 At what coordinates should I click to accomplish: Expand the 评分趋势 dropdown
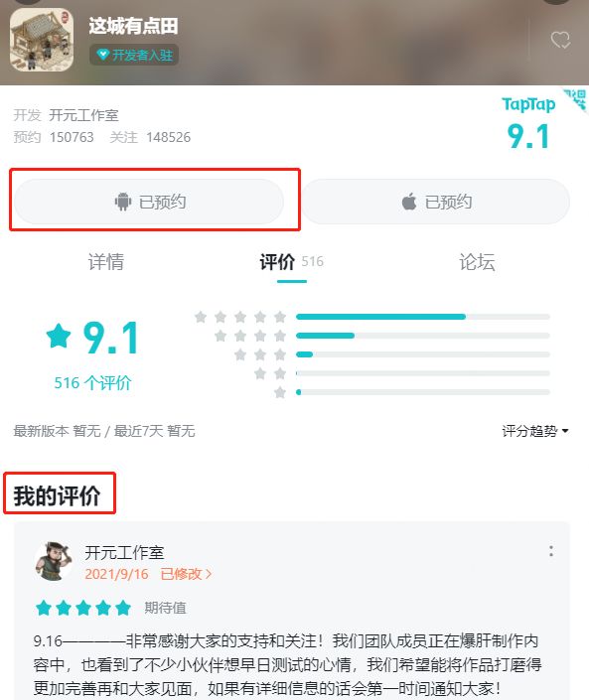click(535, 431)
